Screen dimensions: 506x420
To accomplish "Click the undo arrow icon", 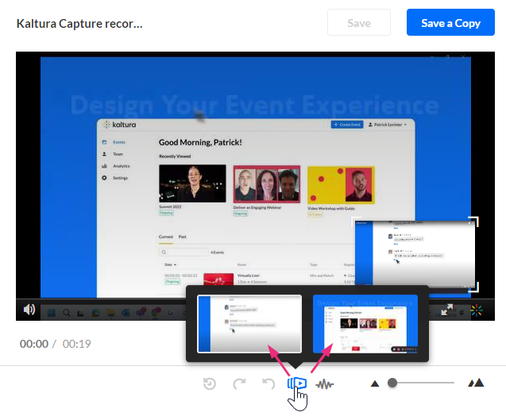I will click(x=268, y=383).
